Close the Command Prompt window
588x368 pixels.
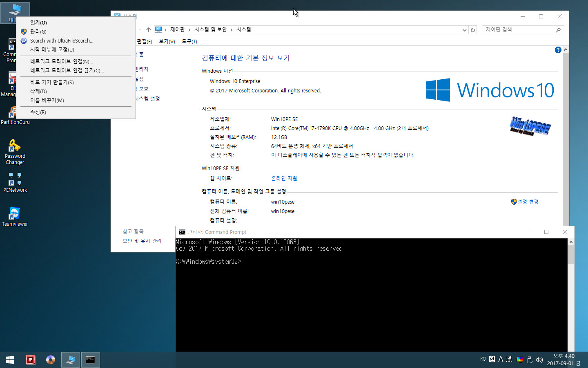(565, 232)
